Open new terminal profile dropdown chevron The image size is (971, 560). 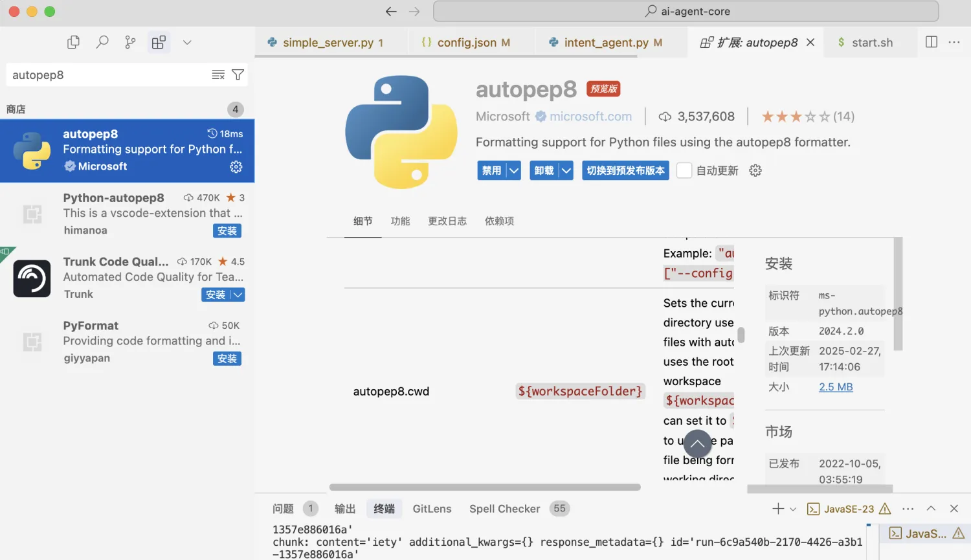(x=793, y=509)
